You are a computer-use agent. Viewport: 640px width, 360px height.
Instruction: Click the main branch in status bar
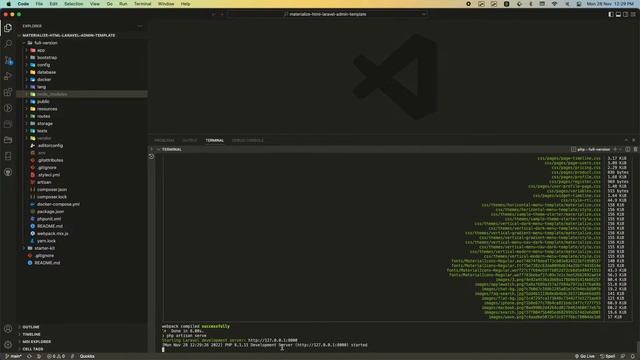13,356
